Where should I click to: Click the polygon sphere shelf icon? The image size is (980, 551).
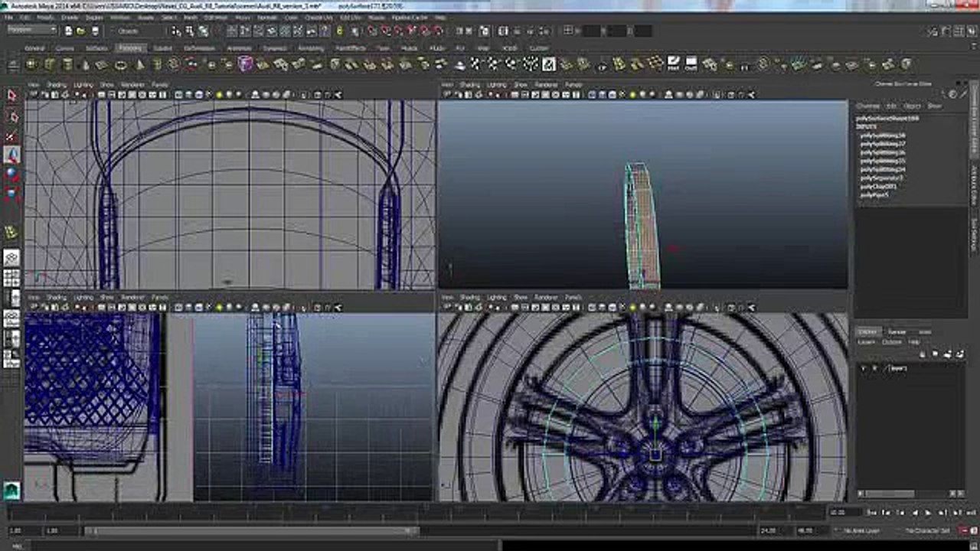[x=33, y=64]
